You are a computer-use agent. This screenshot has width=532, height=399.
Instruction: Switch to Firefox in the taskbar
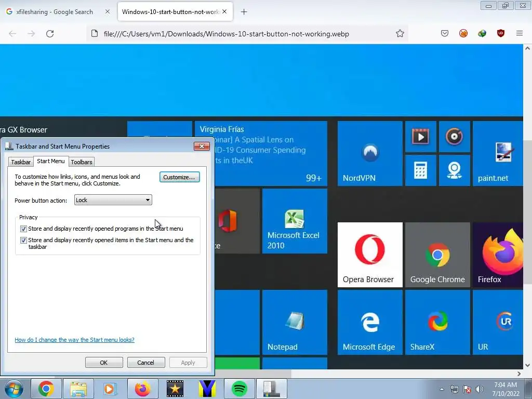point(142,389)
